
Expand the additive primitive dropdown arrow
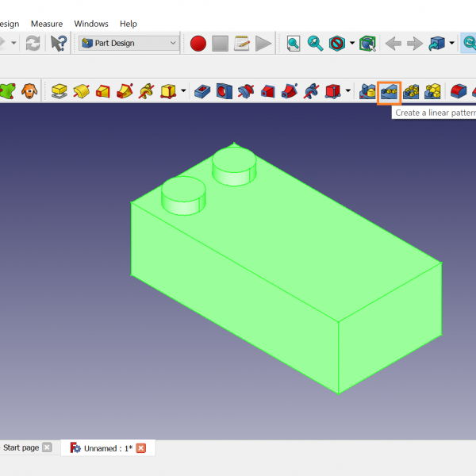pos(183,91)
